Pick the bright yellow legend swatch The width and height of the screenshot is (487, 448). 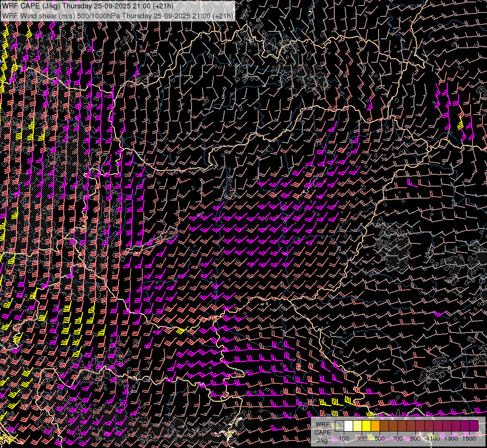point(366,426)
